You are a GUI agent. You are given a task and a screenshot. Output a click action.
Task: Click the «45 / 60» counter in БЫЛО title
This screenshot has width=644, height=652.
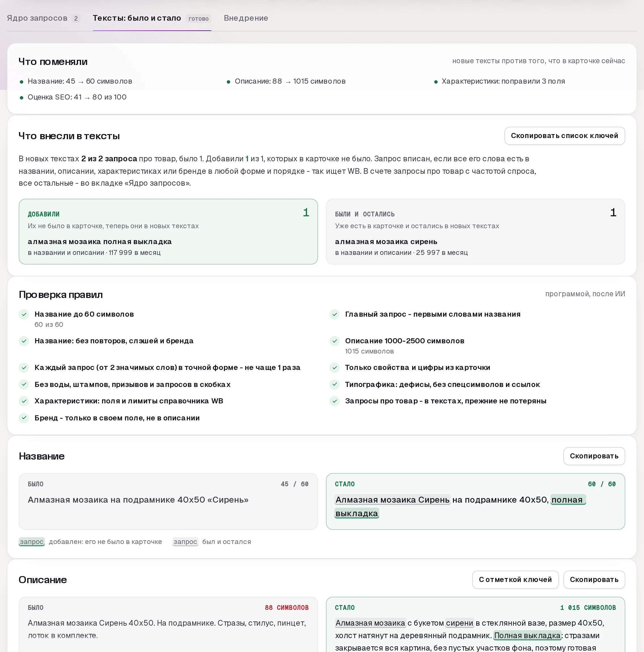[x=295, y=484]
